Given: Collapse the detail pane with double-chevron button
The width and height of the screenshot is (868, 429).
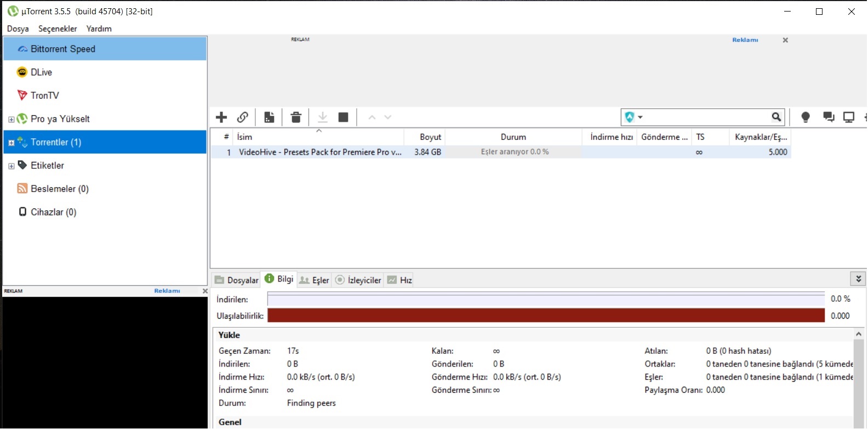Looking at the screenshot, I should [858, 279].
